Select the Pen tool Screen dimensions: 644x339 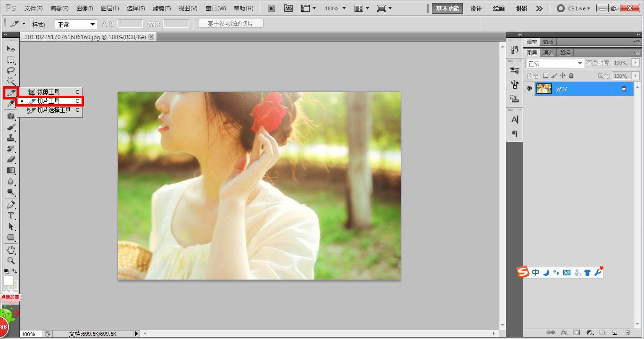point(11,204)
